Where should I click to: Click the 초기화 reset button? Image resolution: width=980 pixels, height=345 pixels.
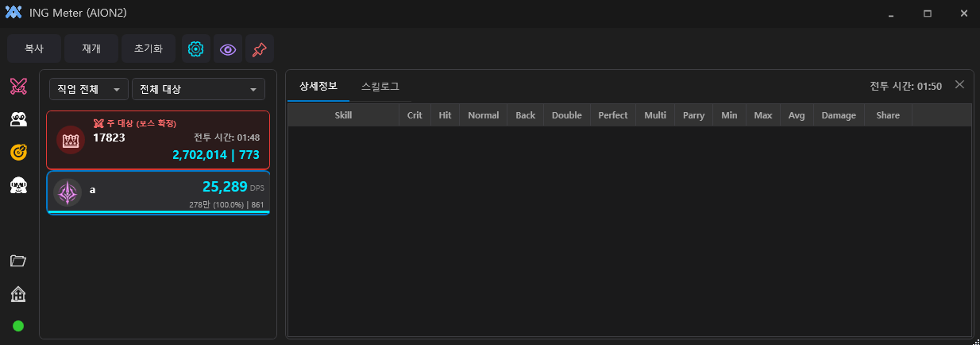coord(149,49)
